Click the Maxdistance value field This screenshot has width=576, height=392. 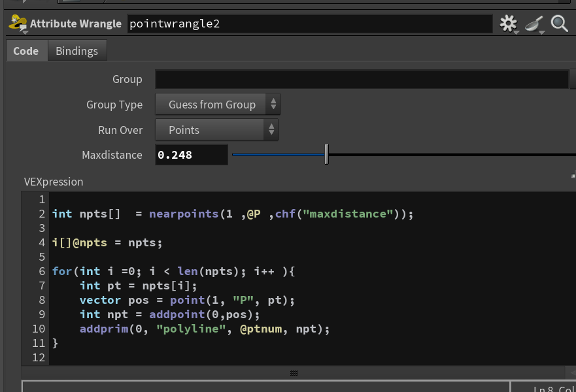[x=192, y=155]
